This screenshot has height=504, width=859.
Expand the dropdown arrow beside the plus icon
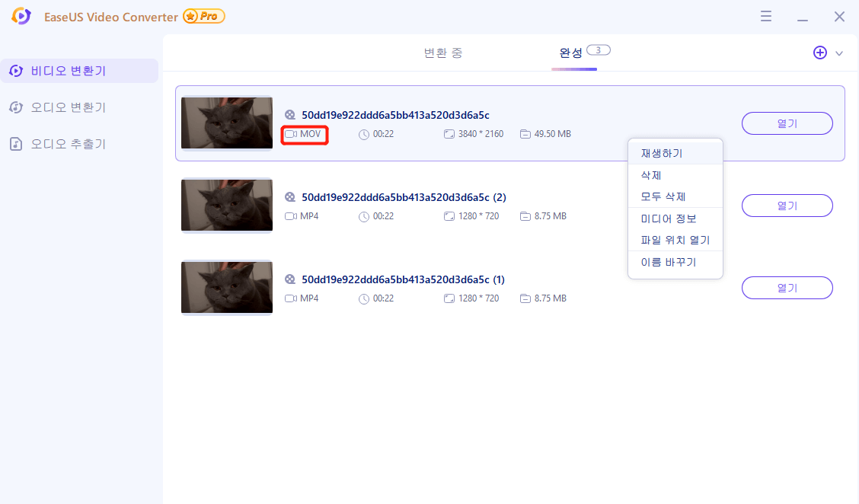[x=838, y=53]
